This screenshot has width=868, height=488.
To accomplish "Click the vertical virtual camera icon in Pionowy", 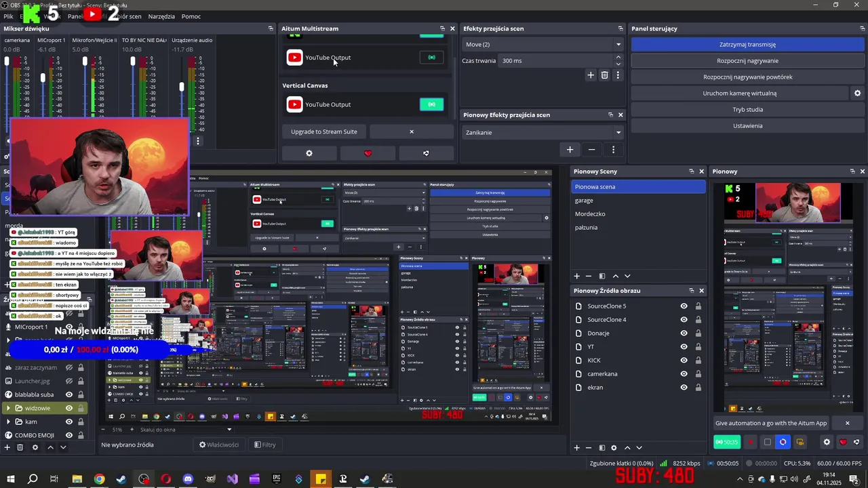I will (x=800, y=443).
